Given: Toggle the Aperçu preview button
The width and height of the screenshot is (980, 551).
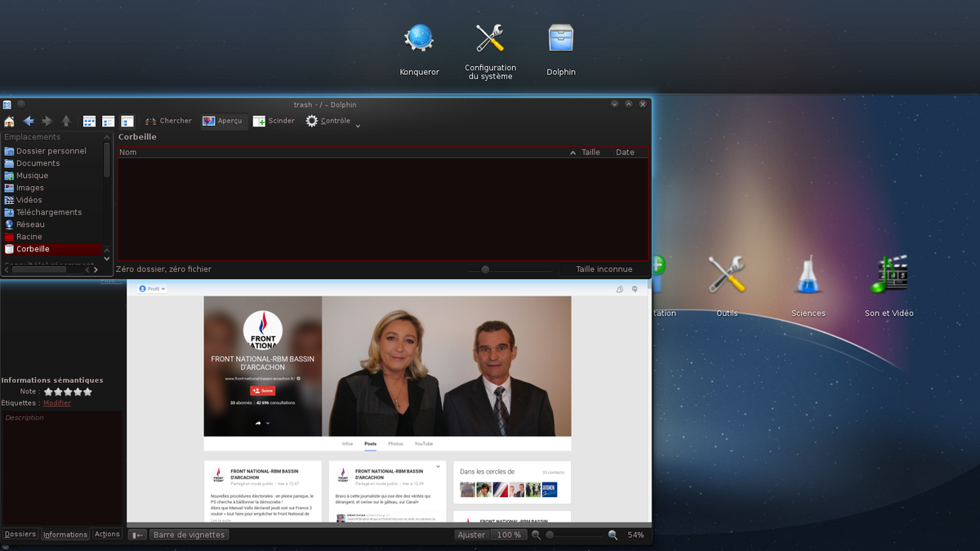Looking at the screenshot, I should tap(222, 121).
